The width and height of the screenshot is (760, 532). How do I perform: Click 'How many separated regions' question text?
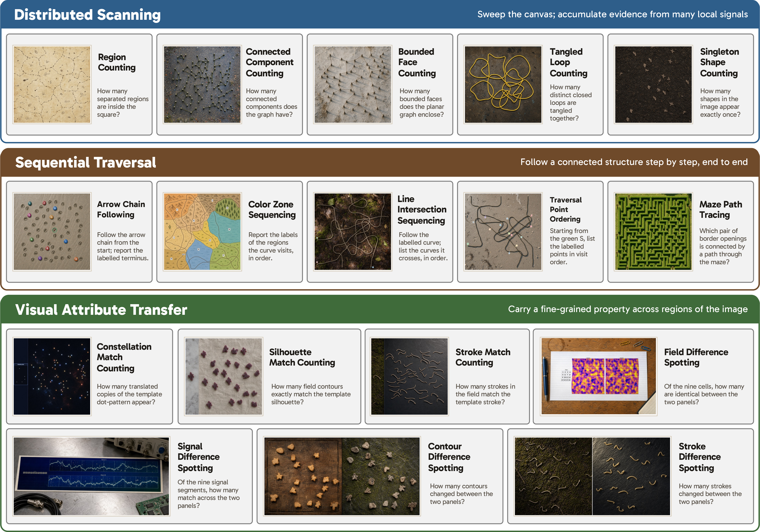[x=122, y=103]
